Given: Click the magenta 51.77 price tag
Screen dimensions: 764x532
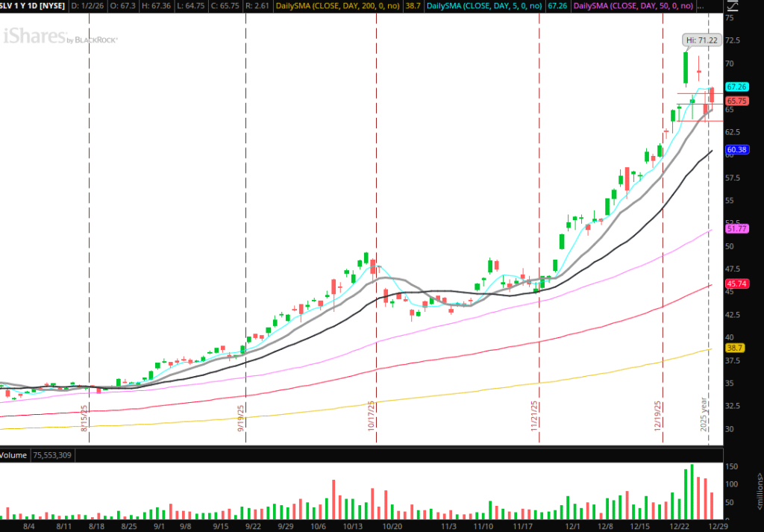Looking at the screenshot, I should pyautogui.click(x=736, y=230).
